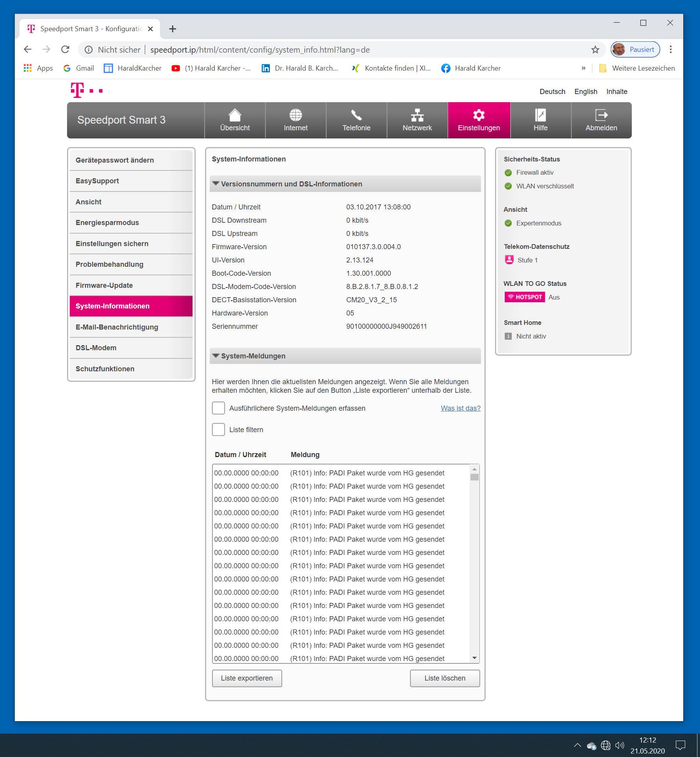Click the Liste exportieren button
This screenshot has width=700, height=757.
point(247,678)
